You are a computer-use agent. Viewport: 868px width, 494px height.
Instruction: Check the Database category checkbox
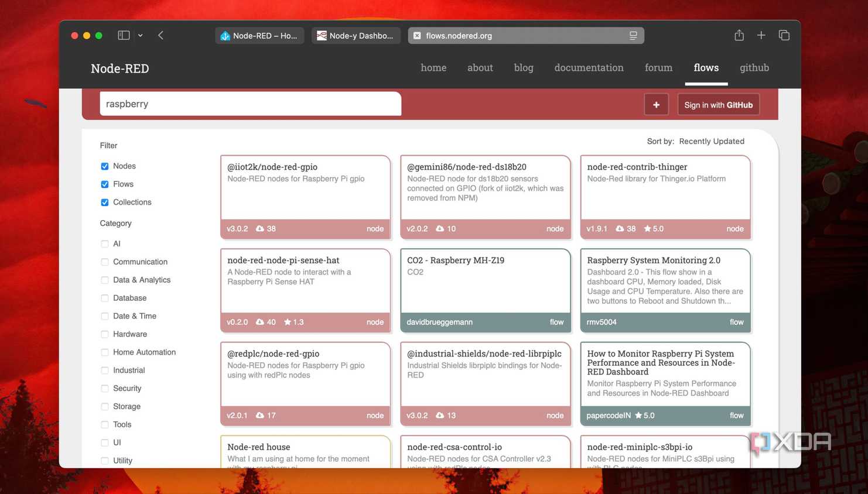[x=105, y=299]
